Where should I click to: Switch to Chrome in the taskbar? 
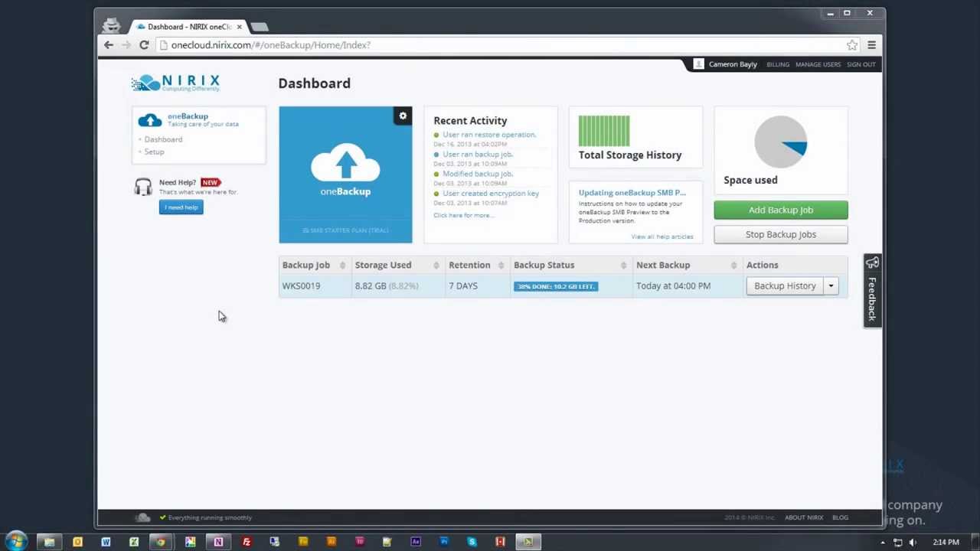161,542
